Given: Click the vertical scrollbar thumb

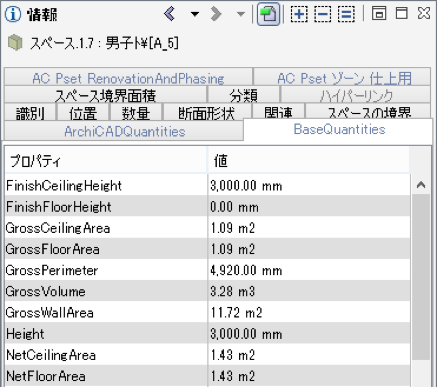Looking at the screenshot, I should tap(421, 277).
